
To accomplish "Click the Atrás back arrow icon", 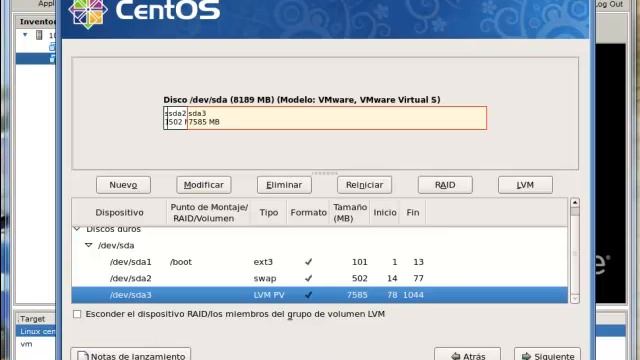I will (x=456, y=356).
